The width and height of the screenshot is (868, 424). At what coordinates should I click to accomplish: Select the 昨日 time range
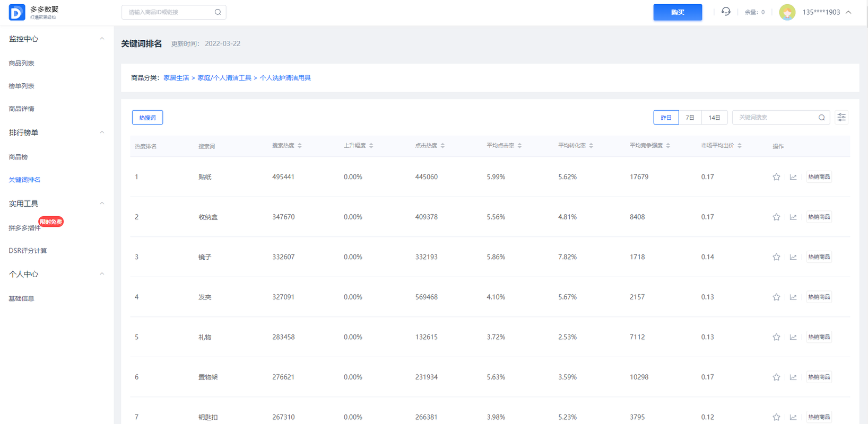(666, 118)
